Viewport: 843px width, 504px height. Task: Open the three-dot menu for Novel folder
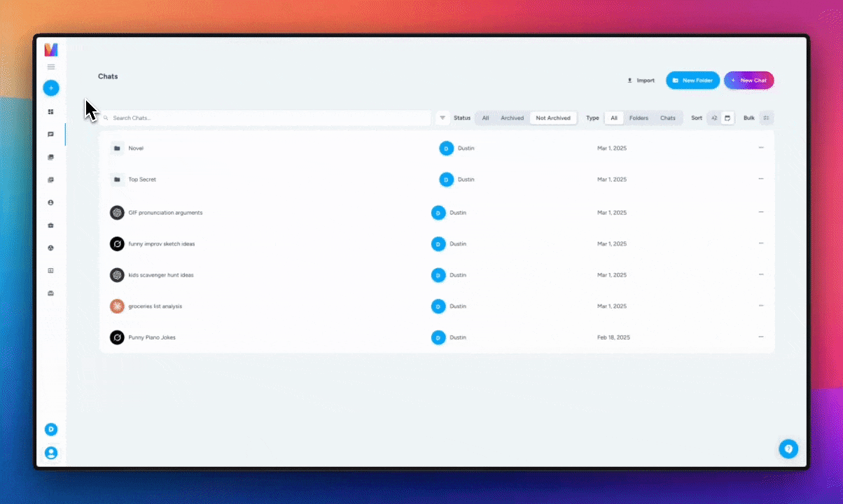[761, 148]
